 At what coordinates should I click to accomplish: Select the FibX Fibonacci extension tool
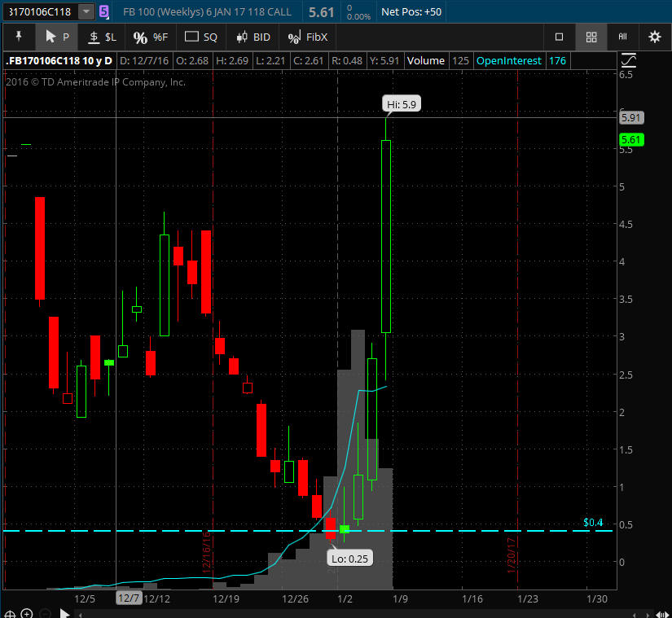click(307, 37)
